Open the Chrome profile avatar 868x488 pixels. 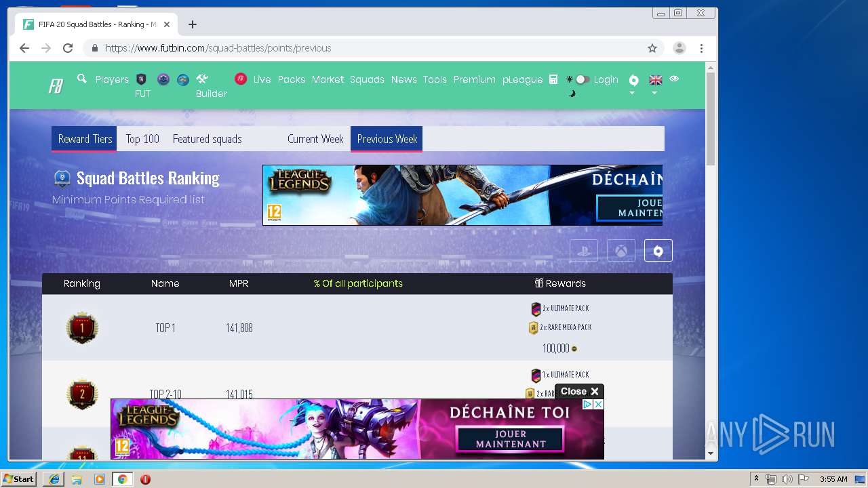pos(679,48)
